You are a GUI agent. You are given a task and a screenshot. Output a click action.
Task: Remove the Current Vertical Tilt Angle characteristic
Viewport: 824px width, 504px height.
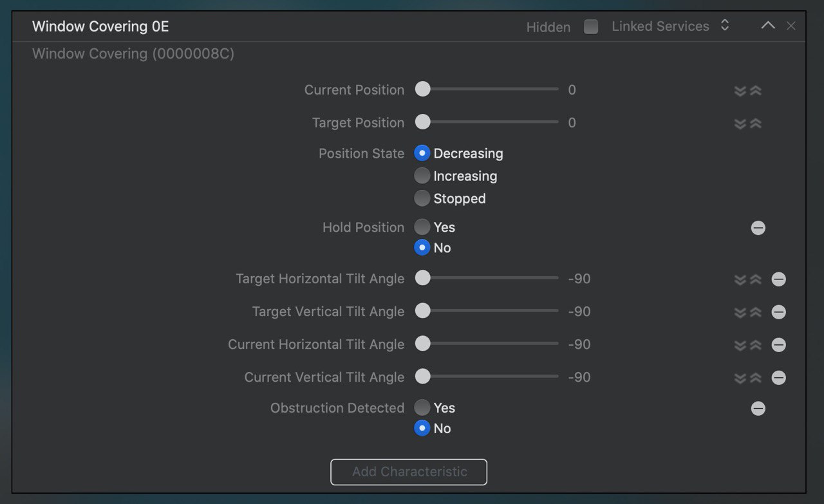coord(779,378)
